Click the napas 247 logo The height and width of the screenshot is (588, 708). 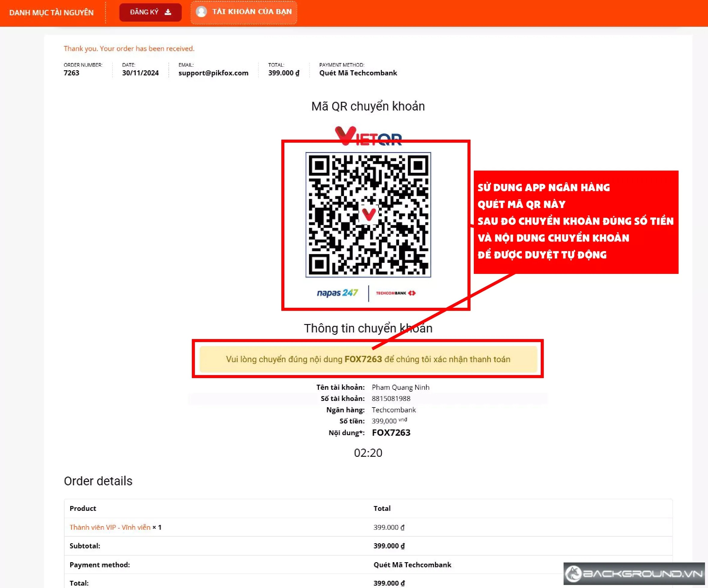[337, 293]
